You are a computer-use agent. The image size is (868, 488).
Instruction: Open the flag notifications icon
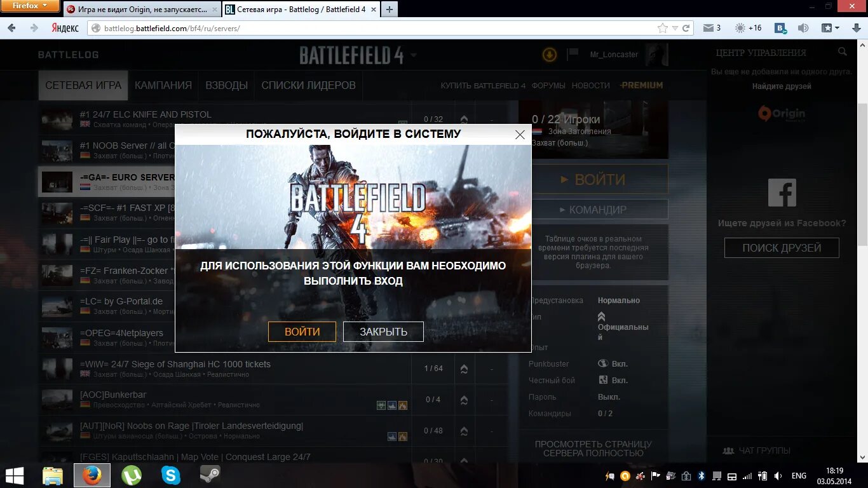click(x=573, y=54)
